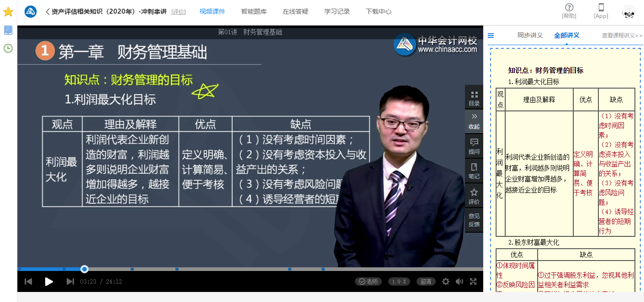This screenshot has height=302, width=644.
Task: Open the 智能题库 menu item
Action: point(253,11)
